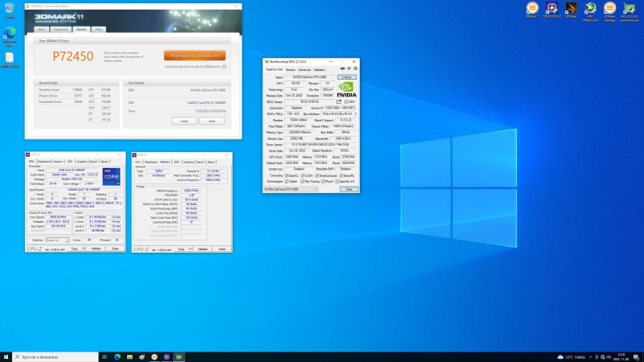Click Validate in the CPU-Z CPU window

point(96,249)
